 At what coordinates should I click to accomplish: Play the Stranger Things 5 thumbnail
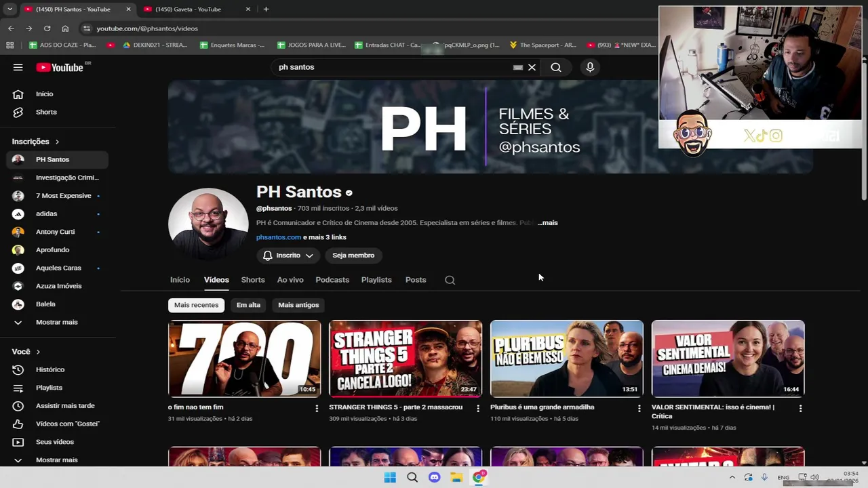click(406, 359)
